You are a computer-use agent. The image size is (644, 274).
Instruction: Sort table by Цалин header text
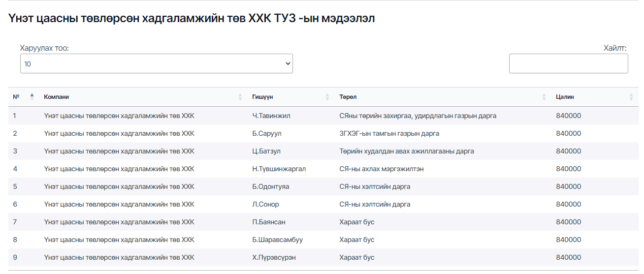[x=565, y=97]
